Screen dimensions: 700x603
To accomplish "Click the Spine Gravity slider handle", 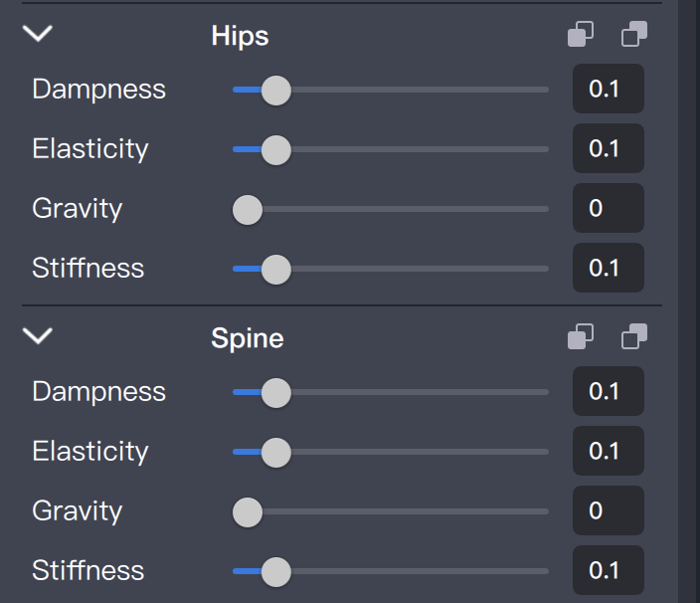I will pos(247,511).
